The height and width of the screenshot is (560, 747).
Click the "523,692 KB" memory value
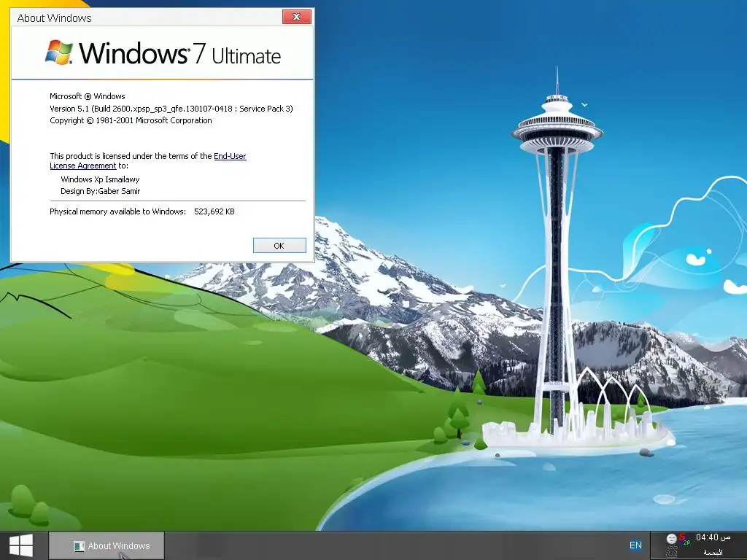(x=214, y=211)
